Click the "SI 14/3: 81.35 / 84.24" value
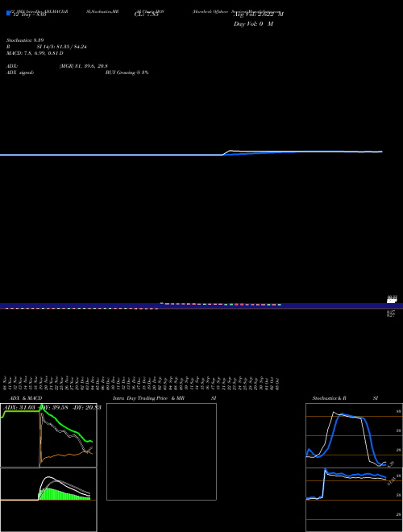Screen dimensions: 403x532 (x=61, y=47)
